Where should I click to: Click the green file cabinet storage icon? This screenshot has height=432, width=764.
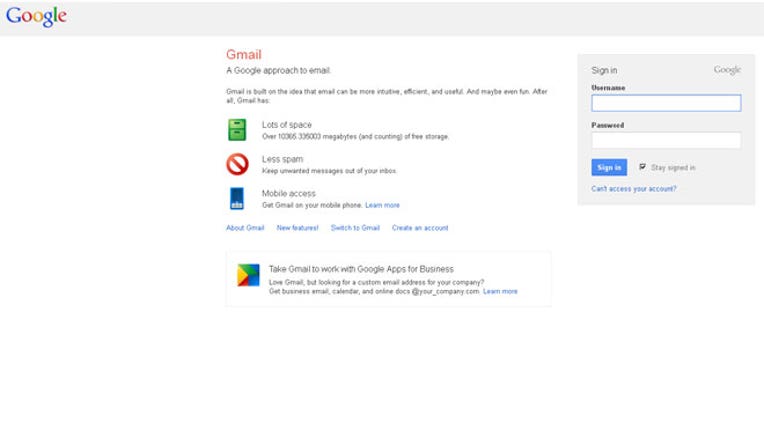pyautogui.click(x=237, y=130)
